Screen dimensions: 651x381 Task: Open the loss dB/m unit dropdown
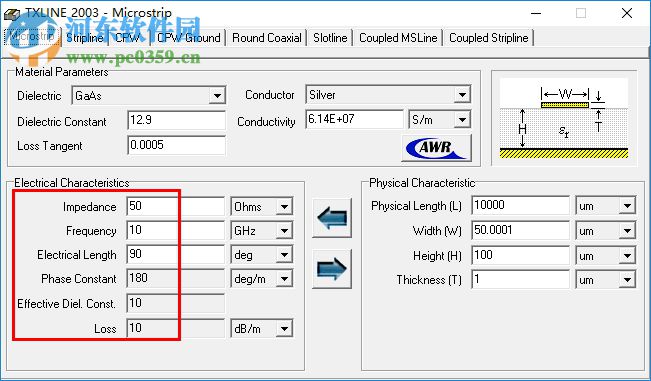284,329
